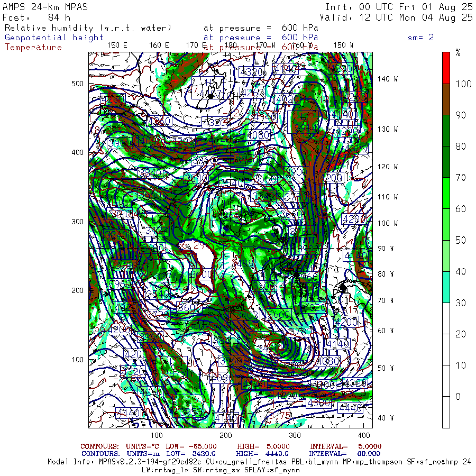Click the 'Relative humidity (w.r.t. water)' label
This screenshot has height=476, width=476.
point(88,28)
